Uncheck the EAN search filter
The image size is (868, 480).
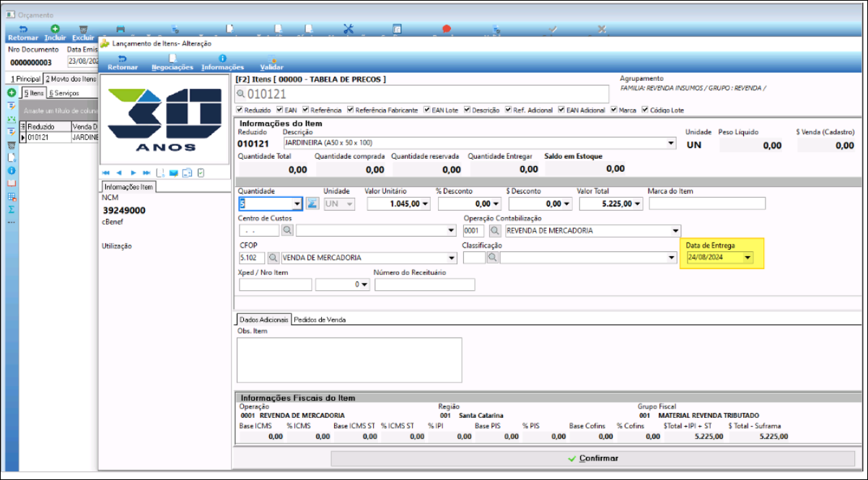pos(279,110)
